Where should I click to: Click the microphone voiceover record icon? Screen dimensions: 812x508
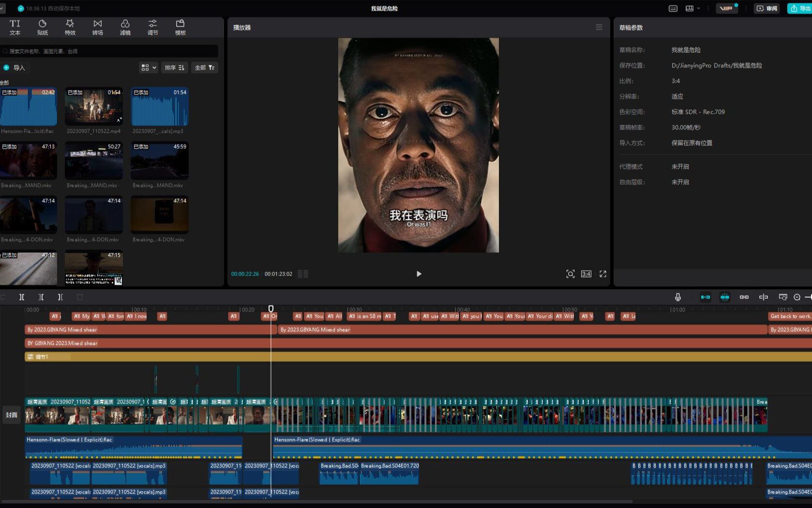coord(678,297)
